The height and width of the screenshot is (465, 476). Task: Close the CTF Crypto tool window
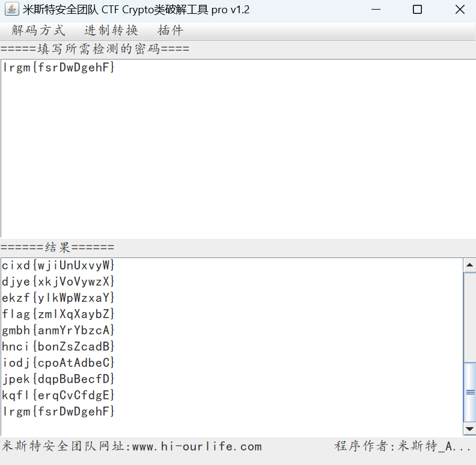460,10
